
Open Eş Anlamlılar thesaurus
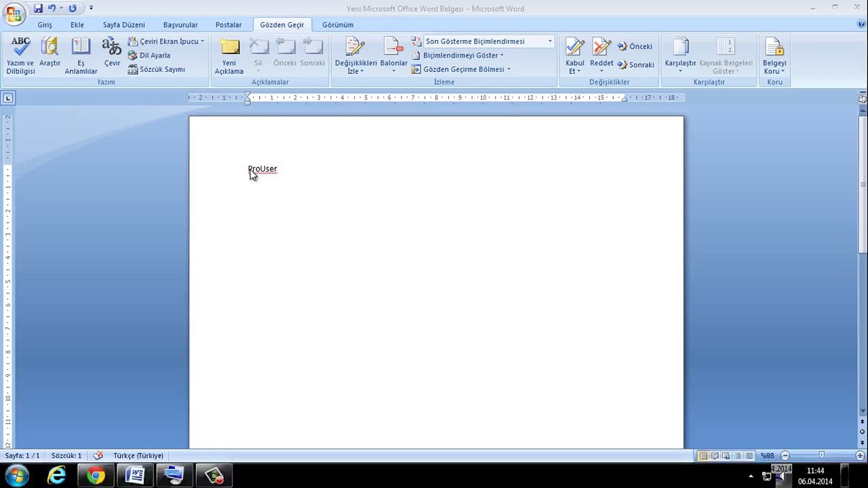(81, 56)
